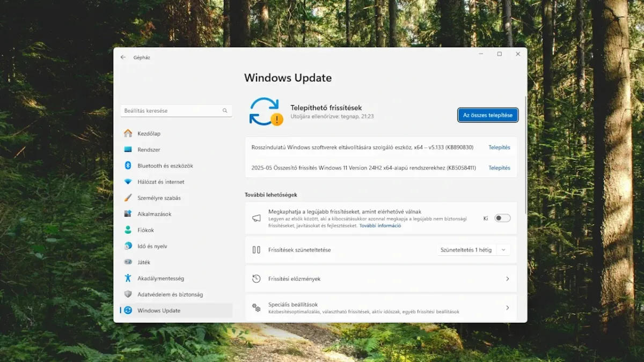Click the Adatvédelem és biztonság shield icon
This screenshot has width=644, height=362.
(128, 294)
